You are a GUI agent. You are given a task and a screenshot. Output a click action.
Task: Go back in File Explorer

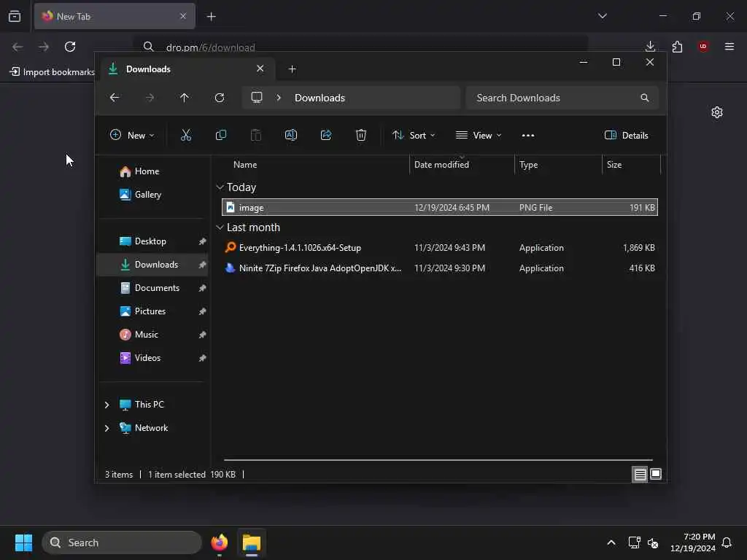115,98
